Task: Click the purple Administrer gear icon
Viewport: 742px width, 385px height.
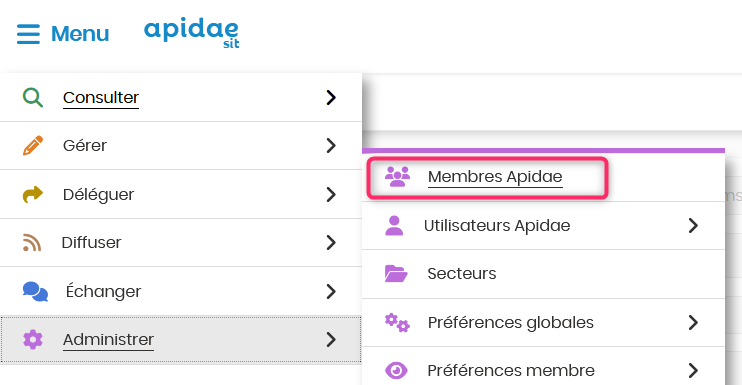Action: [x=33, y=340]
